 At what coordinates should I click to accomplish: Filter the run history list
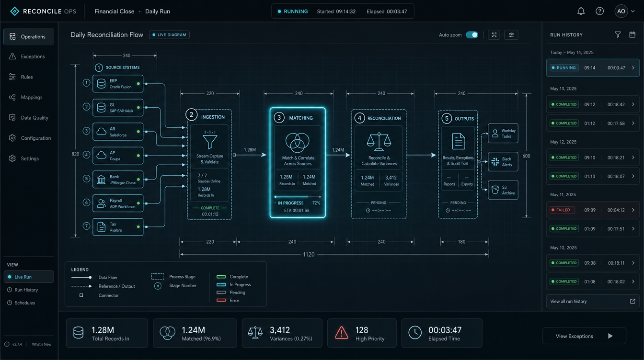click(x=618, y=34)
